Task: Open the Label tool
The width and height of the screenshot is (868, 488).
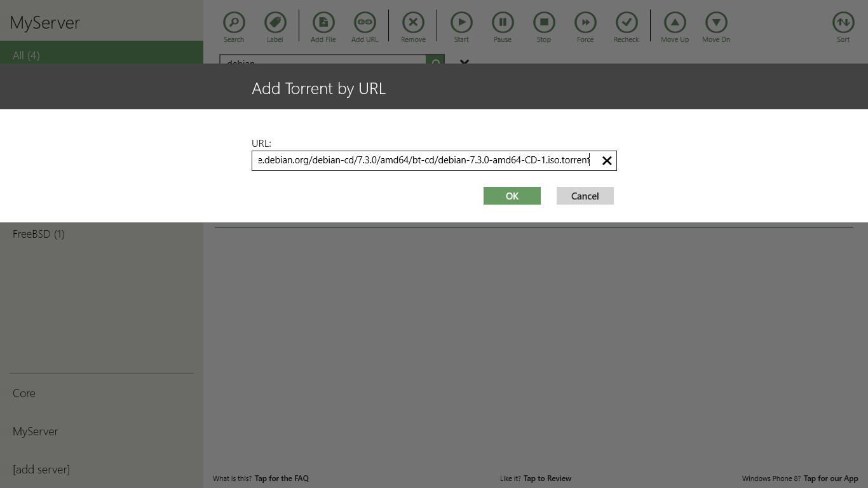Action: pyautogui.click(x=275, y=22)
